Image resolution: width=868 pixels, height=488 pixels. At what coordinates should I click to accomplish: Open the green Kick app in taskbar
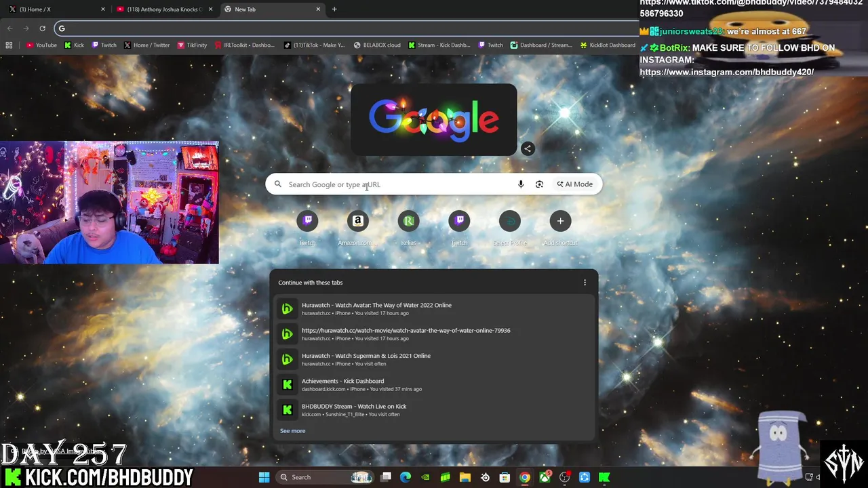pyautogui.click(x=604, y=477)
